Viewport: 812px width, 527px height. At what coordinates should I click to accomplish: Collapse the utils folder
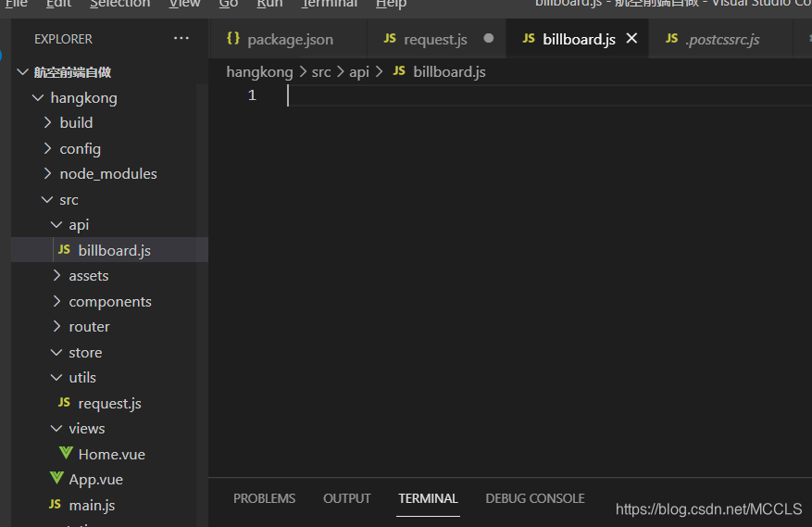56,377
